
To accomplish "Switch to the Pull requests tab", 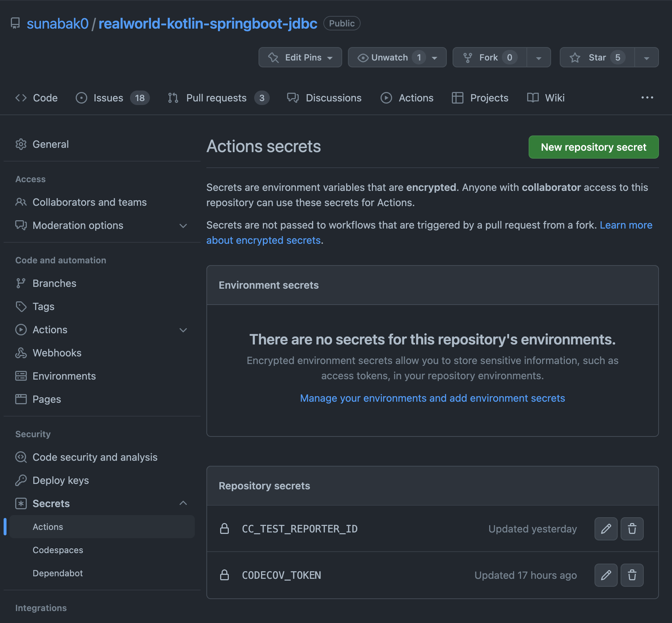I will tap(216, 97).
